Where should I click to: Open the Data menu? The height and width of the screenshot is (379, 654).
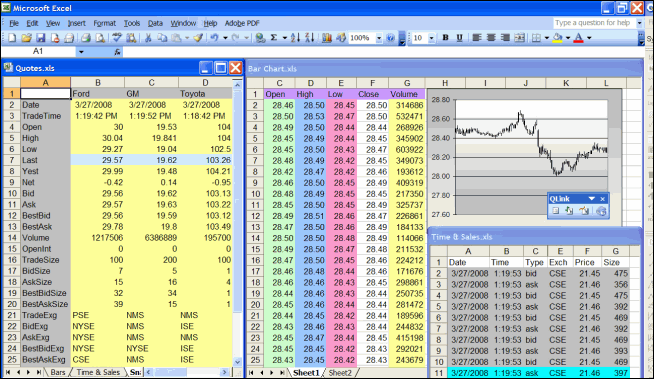pyautogui.click(x=155, y=23)
